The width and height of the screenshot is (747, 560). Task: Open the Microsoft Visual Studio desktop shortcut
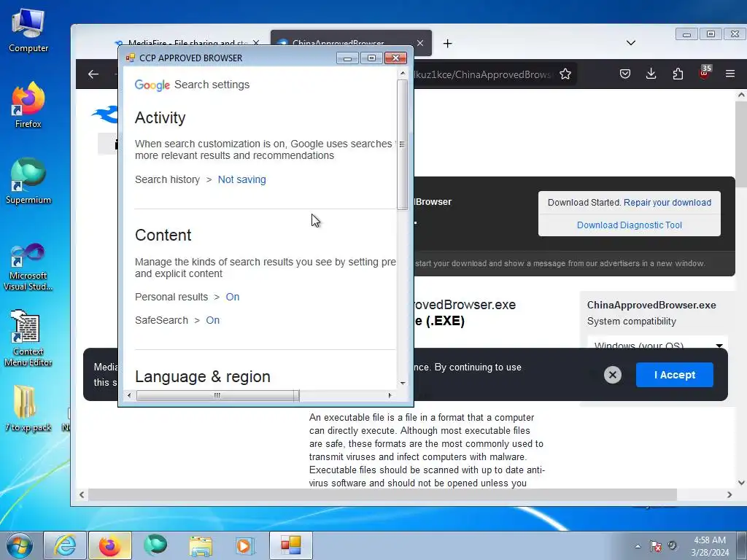(x=28, y=267)
